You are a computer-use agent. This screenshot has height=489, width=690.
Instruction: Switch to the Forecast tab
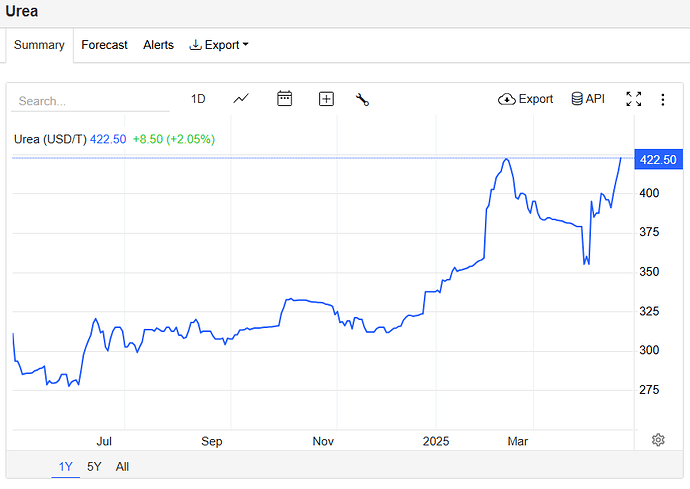point(104,45)
